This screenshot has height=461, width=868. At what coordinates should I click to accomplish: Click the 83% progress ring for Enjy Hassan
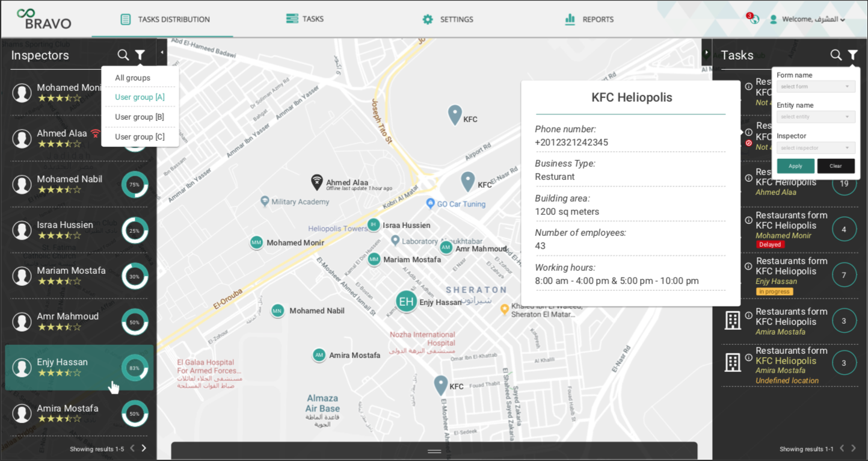[135, 368]
